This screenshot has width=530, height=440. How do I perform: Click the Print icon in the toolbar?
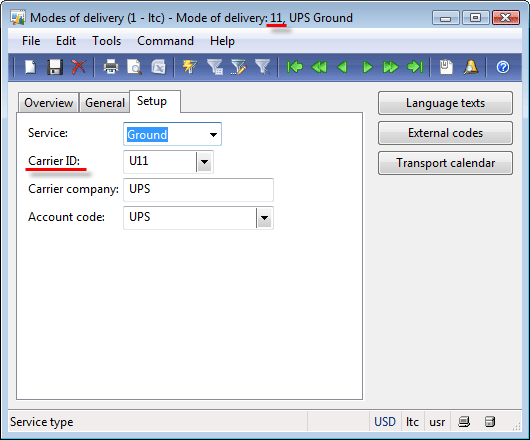pos(111,67)
